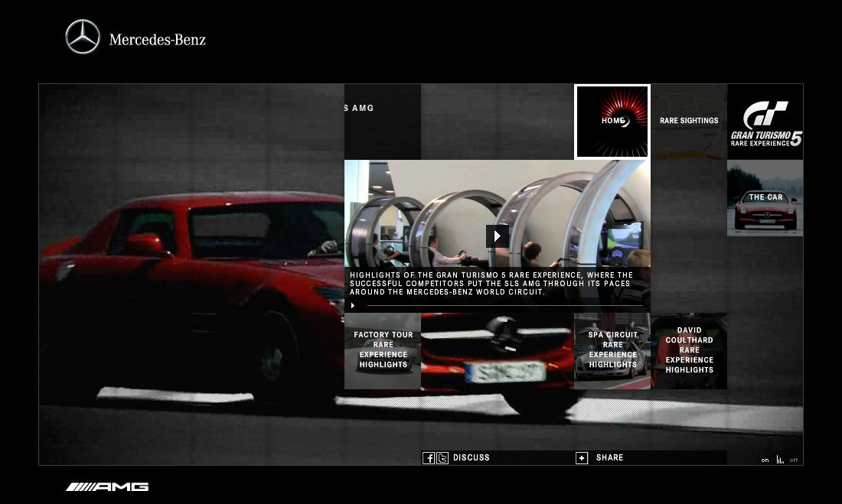842x504 pixels.
Task: Click the red SLS front grille thumbnail
Action: [498, 351]
